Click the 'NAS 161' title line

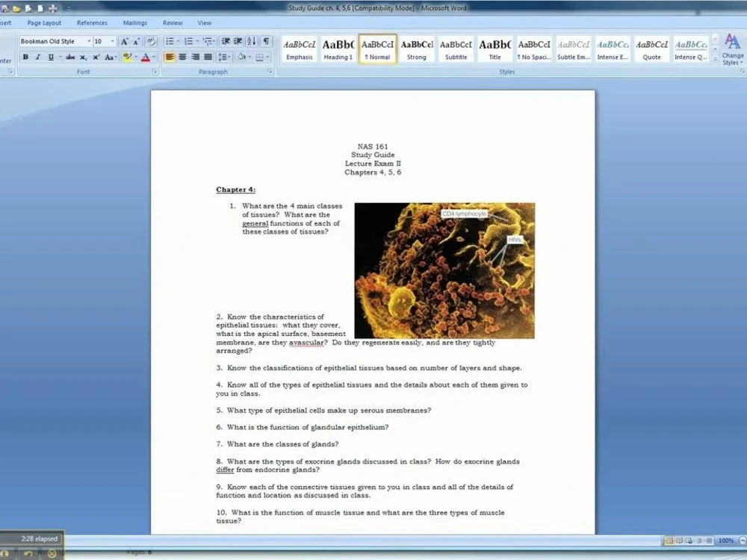tap(373, 146)
